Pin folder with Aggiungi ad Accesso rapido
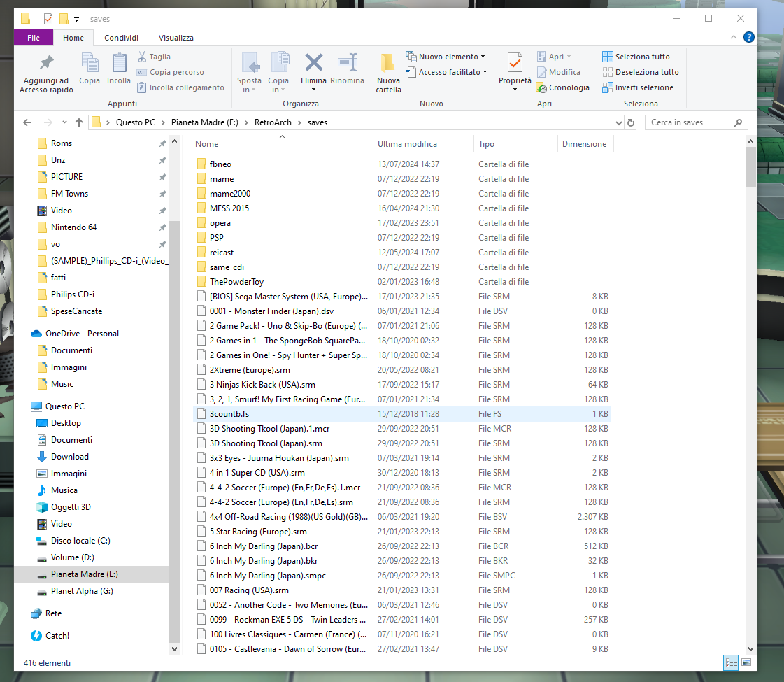784x682 pixels. pos(46,73)
